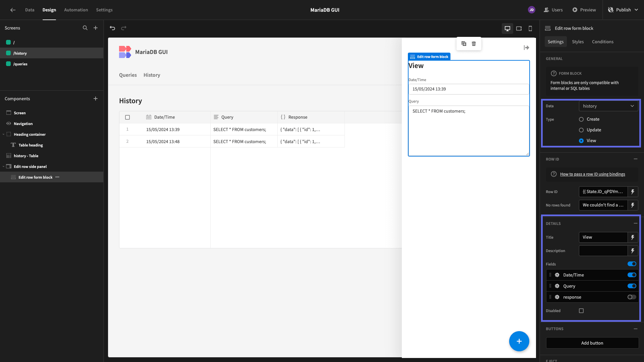Open response field settings gear
644x362 pixels.
point(557,297)
